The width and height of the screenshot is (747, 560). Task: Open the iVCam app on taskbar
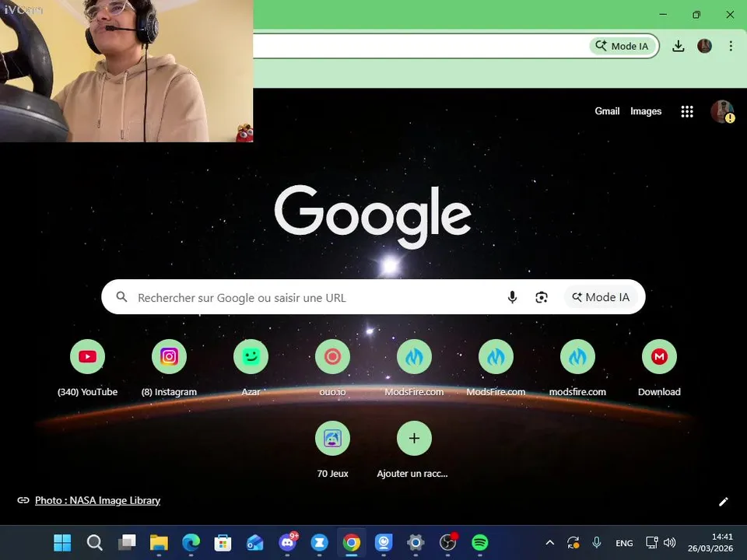[x=384, y=542]
